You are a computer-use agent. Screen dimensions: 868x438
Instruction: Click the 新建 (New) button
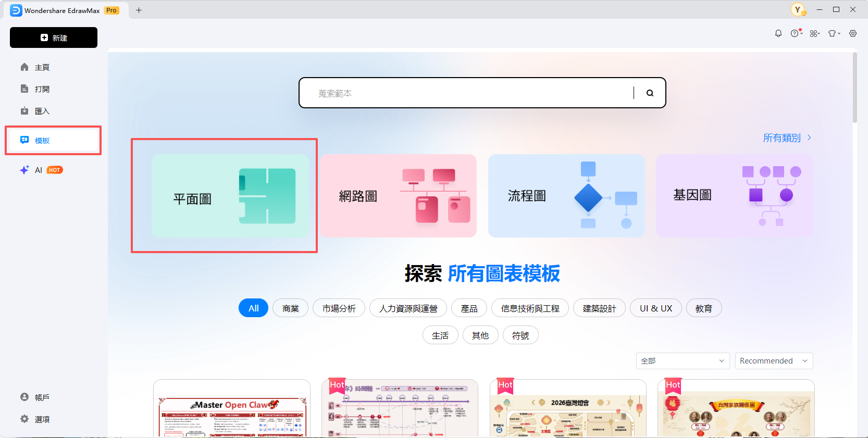[54, 37]
